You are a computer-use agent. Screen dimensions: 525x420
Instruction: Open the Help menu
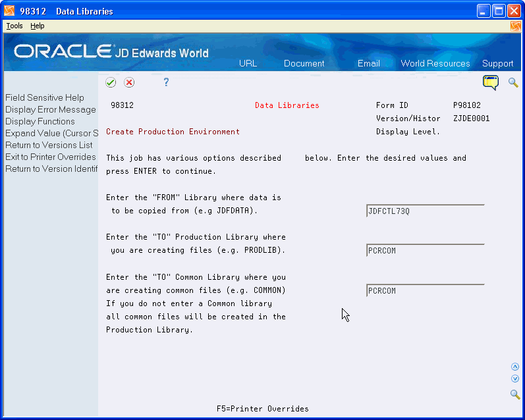click(37, 26)
